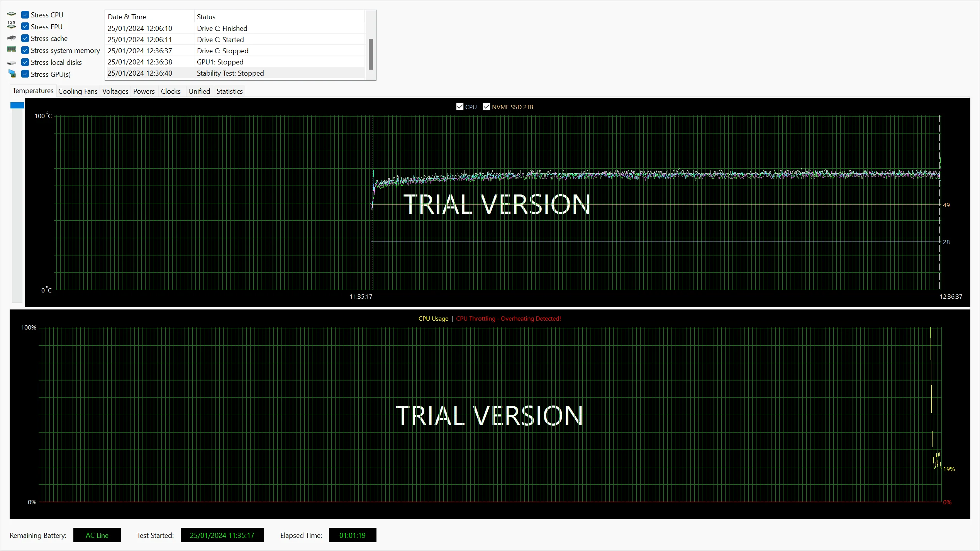
Task: Click the green memory module icon
Action: coord(12,49)
